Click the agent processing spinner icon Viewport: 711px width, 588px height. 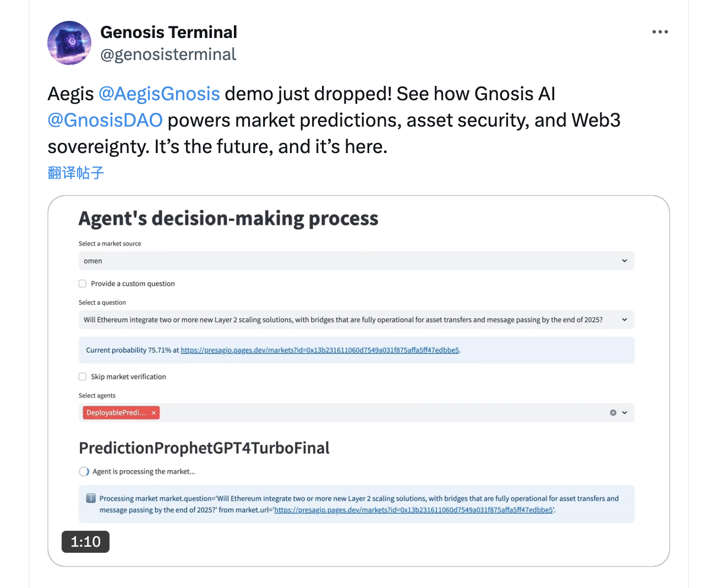84,472
